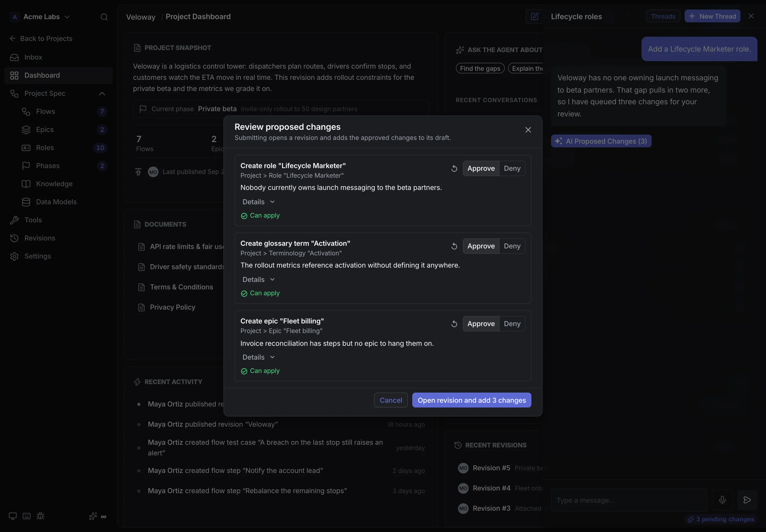Image resolution: width=766 pixels, height=532 pixels.
Task: Click the Recent Activity lightning icon
Action: (x=137, y=382)
